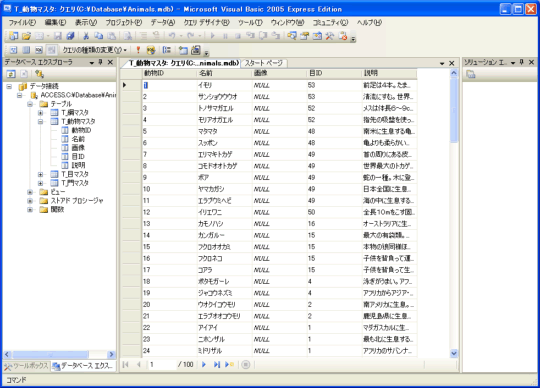Expand the T_綱マスタ table
Image resolution: width=540 pixels, height=388 pixels.
click(x=40, y=113)
